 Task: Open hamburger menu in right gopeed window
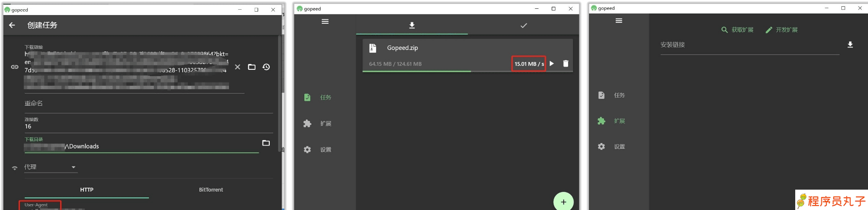click(x=619, y=20)
